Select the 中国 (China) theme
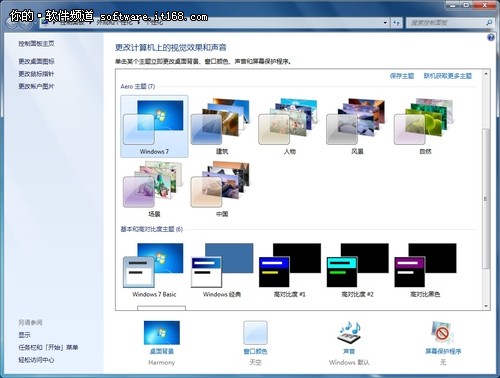 (x=222, y=189)
